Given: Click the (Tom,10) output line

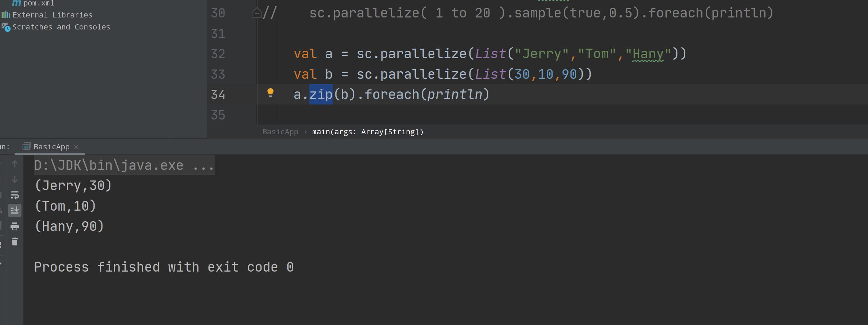Looking at the screenshot, I should (x=65, y=206).
